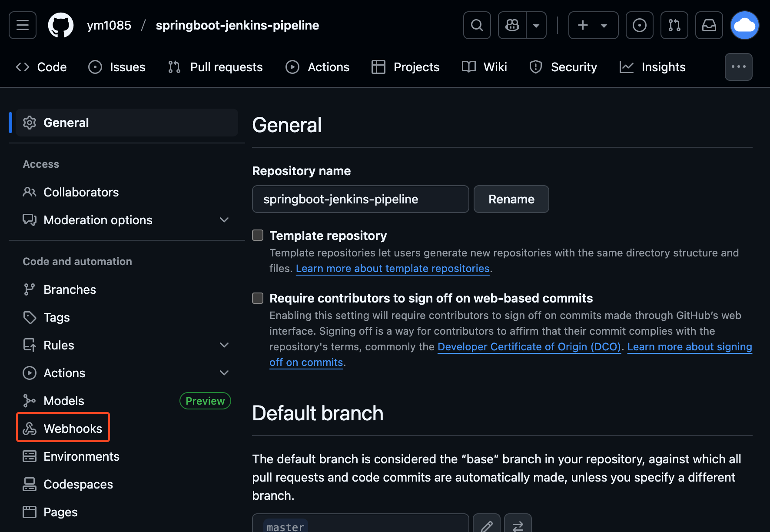Click the Rules icon in sidebar
Image resolution: width=770 pixels, height=532 pixels.
[x=30, y=345]
